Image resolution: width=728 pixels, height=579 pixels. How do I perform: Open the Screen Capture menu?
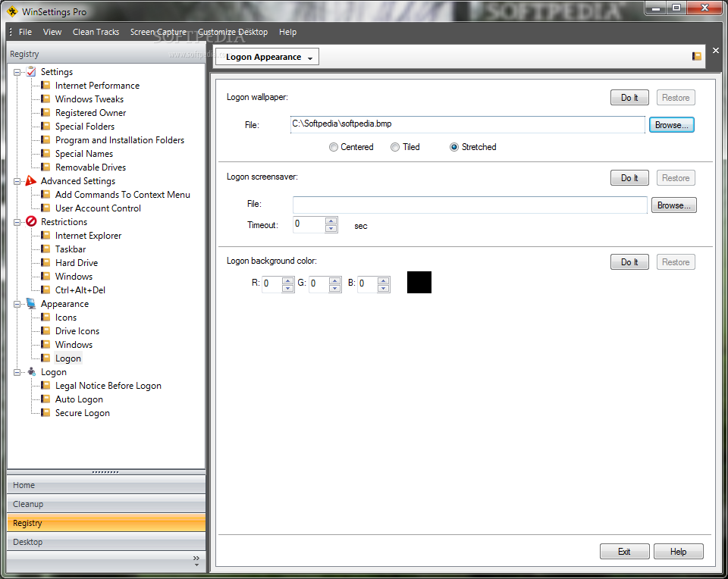tap(158, 32)
